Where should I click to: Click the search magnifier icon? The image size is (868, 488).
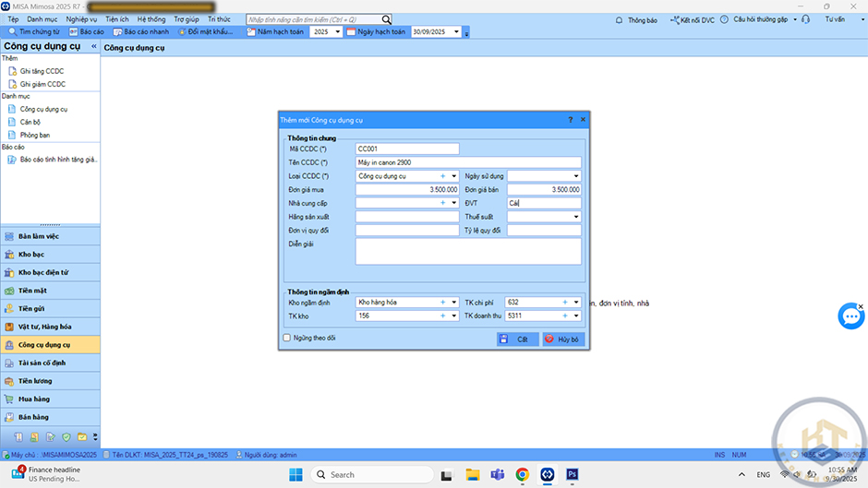(x=386, y=18)
